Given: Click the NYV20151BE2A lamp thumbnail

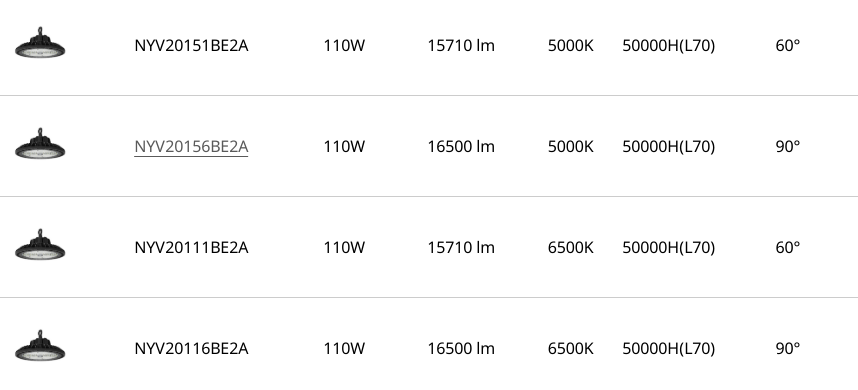Looking at the screenshot, I should click(x=40, y=43).
